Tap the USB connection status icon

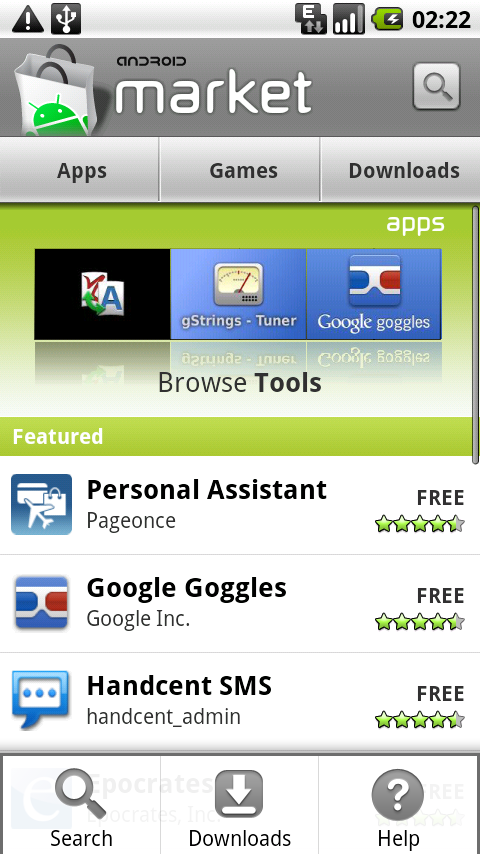tap(66, 19)
